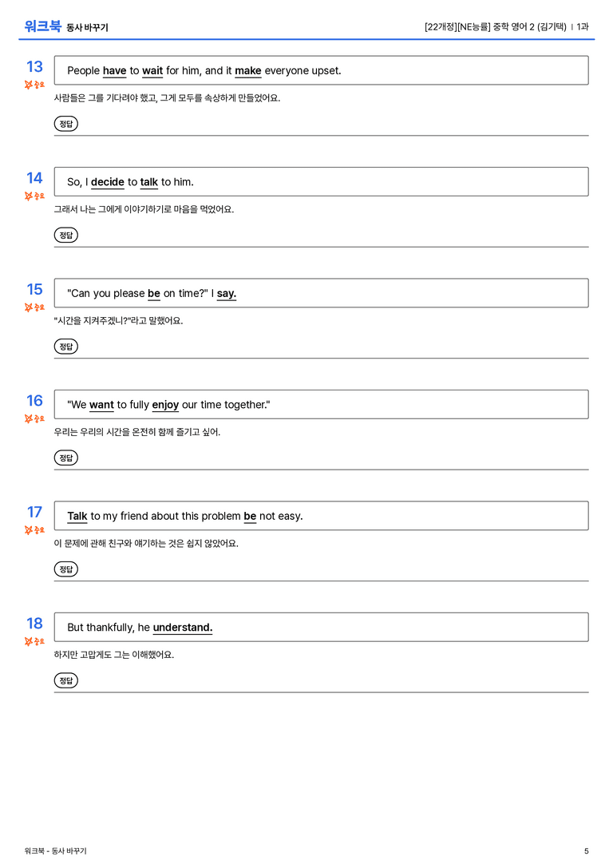613x868 pixels.
Task: Click the 정답 badge for question 15
Action: (x=65, y=347)
